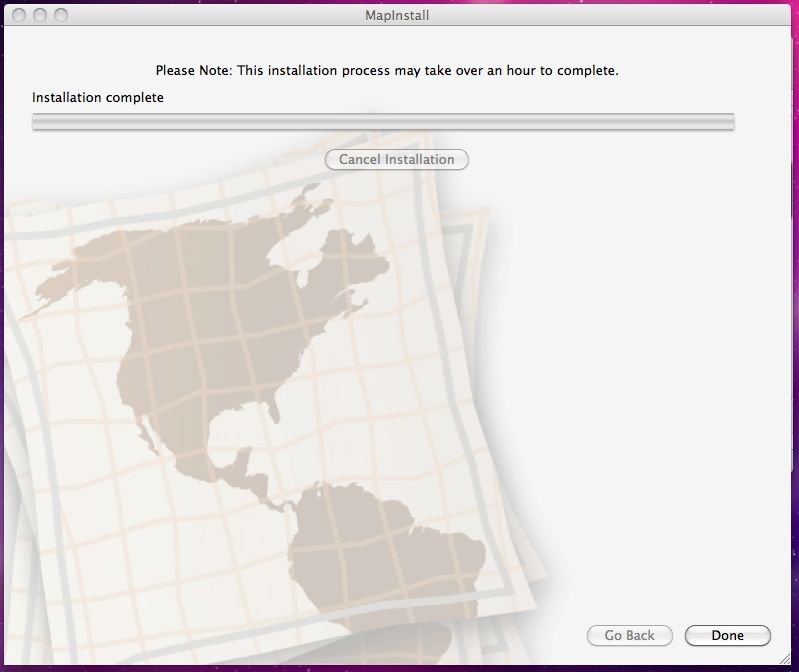Minimize the MapInstall window
Image resolution: width=799 pixels, height=672 pixels.
pyautogui.click(x=41, y=15)
